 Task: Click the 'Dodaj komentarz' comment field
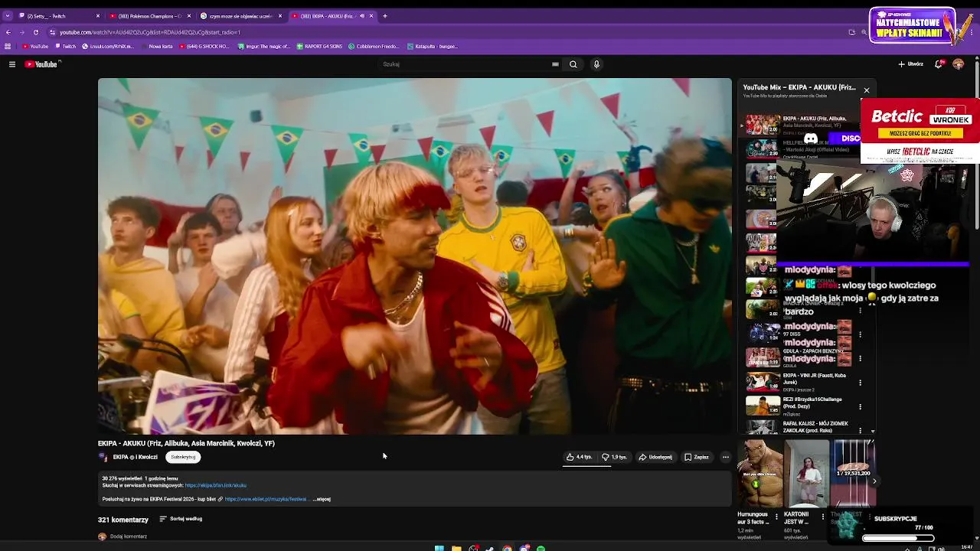[129, 536]
